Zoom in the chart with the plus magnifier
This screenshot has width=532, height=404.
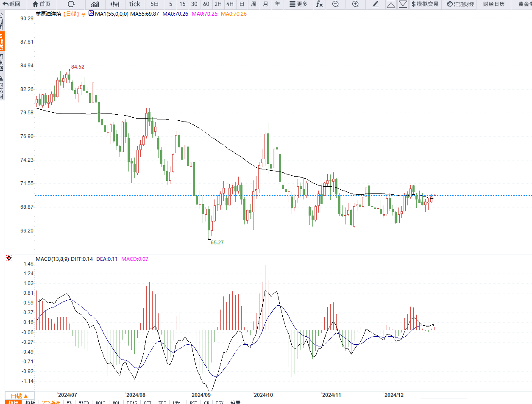(355, 4)
